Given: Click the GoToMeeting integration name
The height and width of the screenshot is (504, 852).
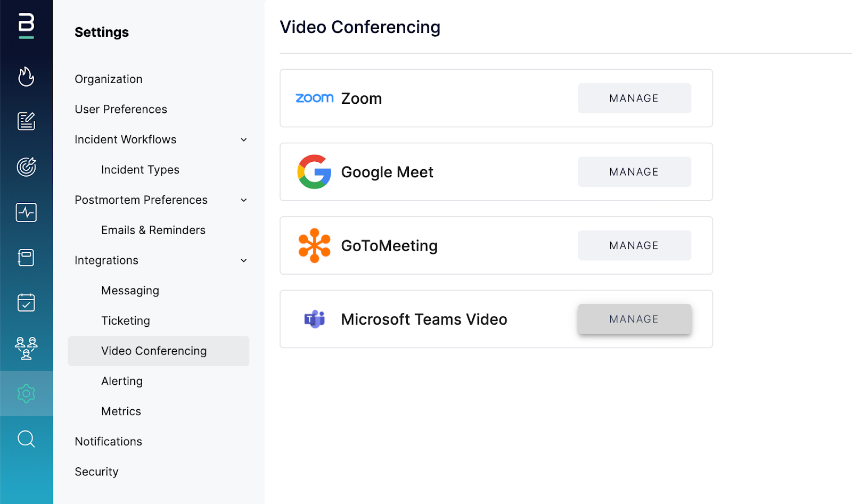Looking at the screenshot, I should pyautogui.click(x=389, y=245).
